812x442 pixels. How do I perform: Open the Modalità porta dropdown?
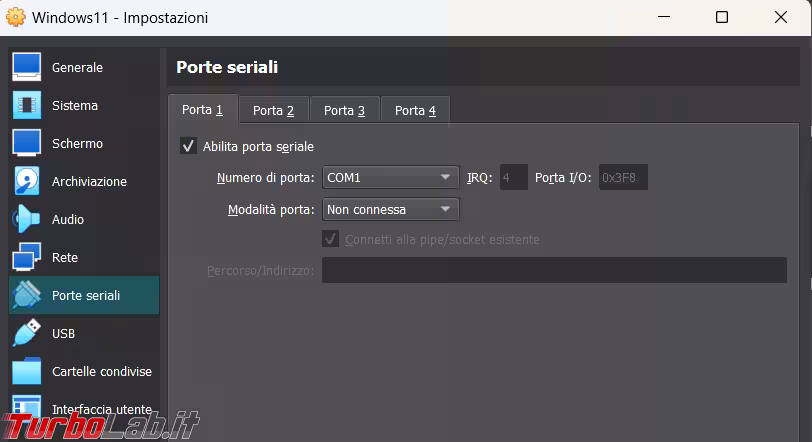390,209
